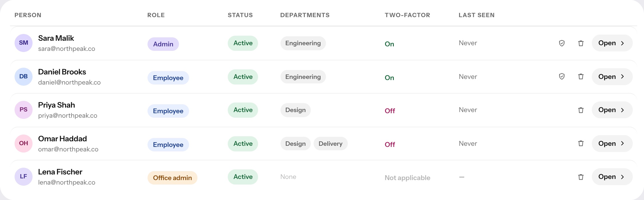Click Omar Haddad's Design department tag
This screenshot has height=200, width=644.
(295, 144)
